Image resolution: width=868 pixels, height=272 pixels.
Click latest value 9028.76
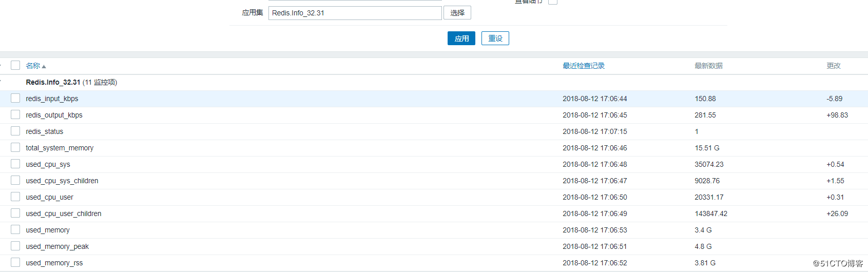pos(707,181)
